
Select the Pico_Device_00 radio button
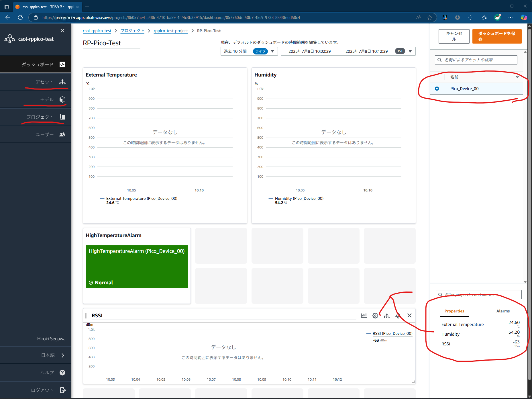click(437, 89)
